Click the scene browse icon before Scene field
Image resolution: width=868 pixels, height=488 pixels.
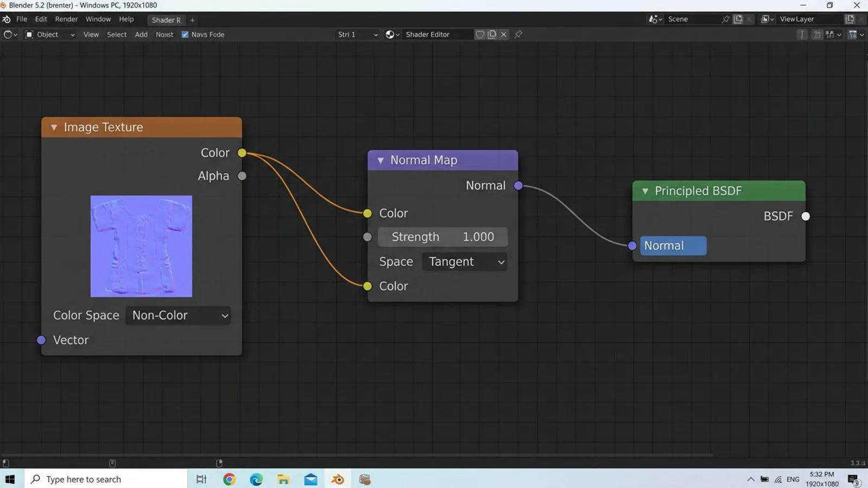pyautogui.click(x=655, y=19)
